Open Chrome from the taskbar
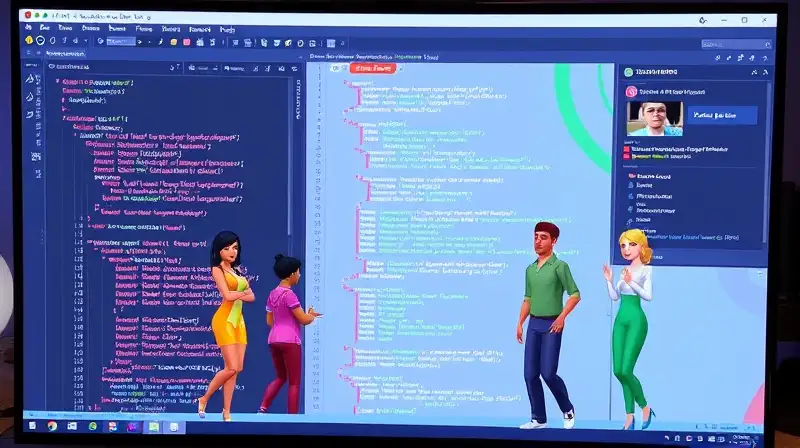The height and width of the screenshot is (448, 800). tap(52, 426)
